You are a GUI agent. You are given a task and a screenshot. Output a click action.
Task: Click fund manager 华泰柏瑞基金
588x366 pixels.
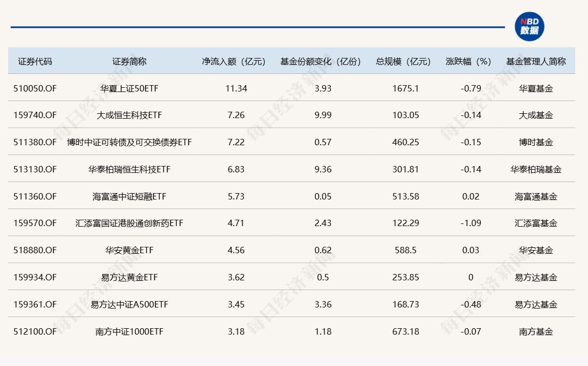536,169
